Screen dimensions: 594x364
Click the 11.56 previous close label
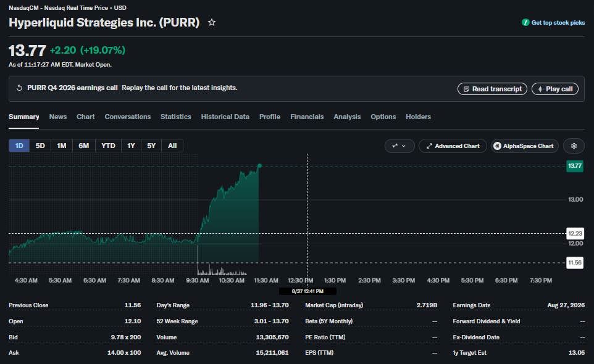point(575,263)
